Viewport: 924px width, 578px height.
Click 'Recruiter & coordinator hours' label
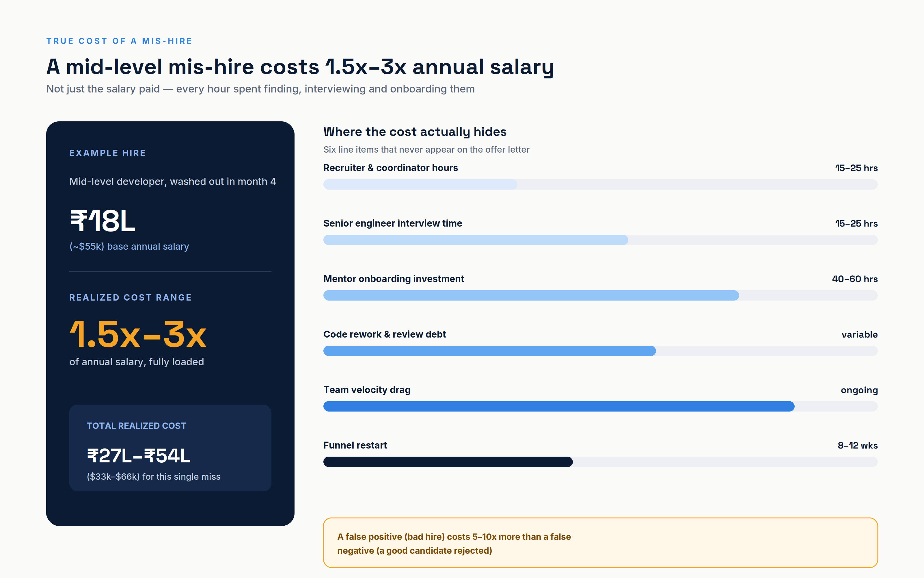point(391,168)
